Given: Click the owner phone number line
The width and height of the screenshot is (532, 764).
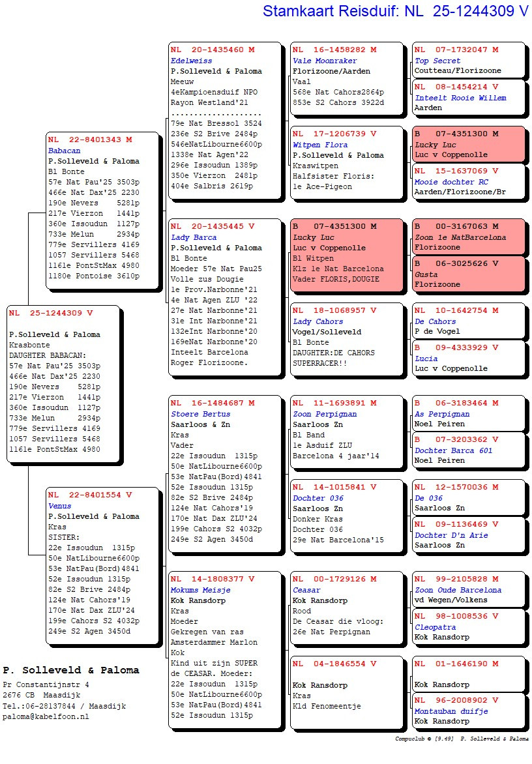Looking at the screenshot, I should click(x=64, y=706).
